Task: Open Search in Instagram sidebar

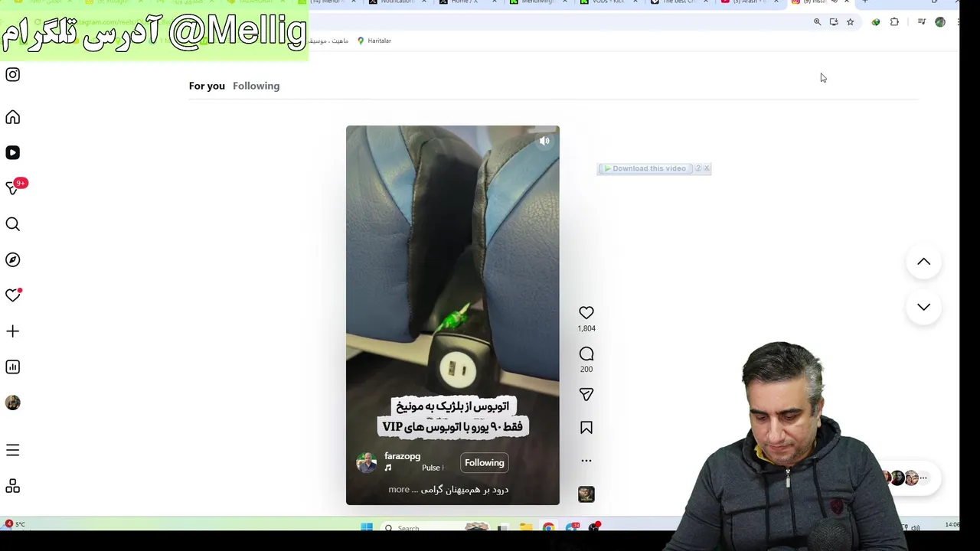Action: pos(13,223)
